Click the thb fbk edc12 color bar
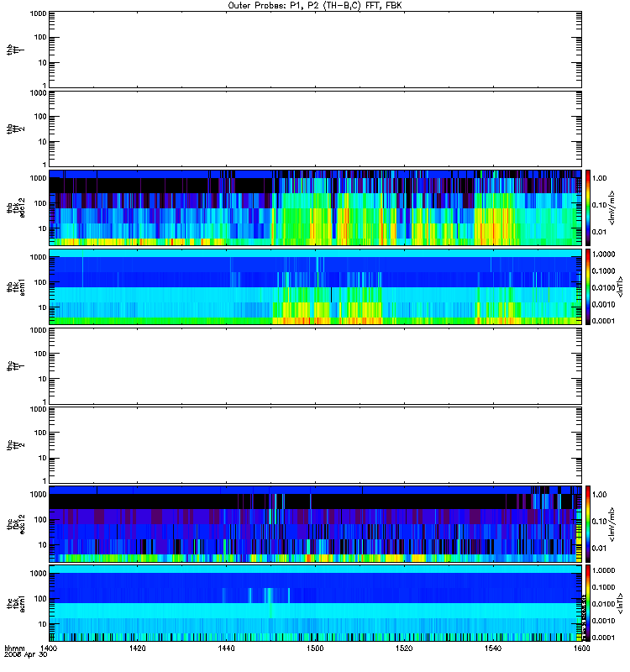The image size is (630, 672). (x=588, y=207)
